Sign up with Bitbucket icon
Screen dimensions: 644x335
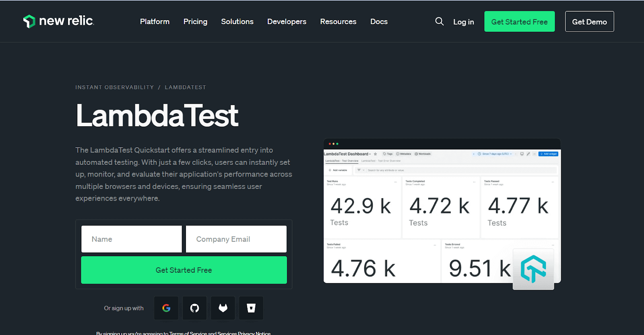click(251, 308)
